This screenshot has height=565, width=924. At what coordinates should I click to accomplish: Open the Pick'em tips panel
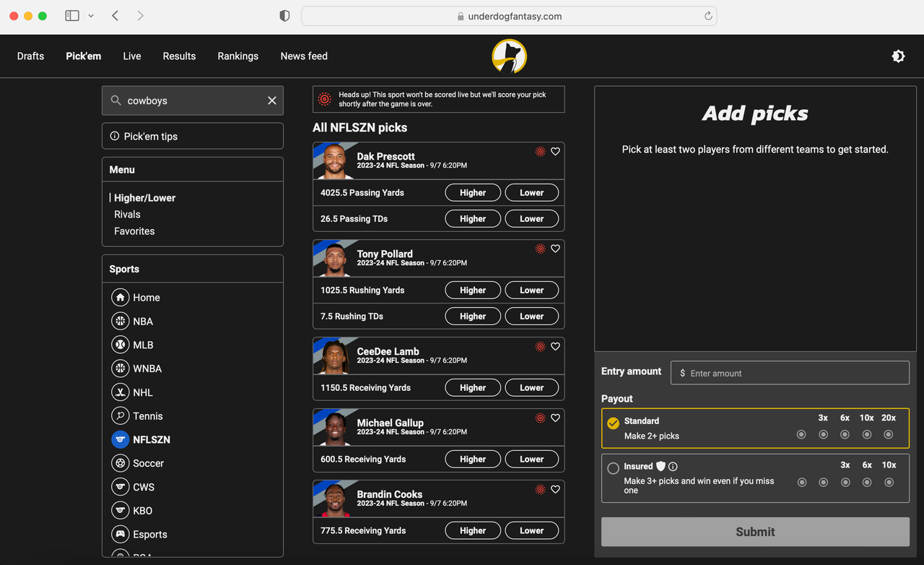[192, 137]
